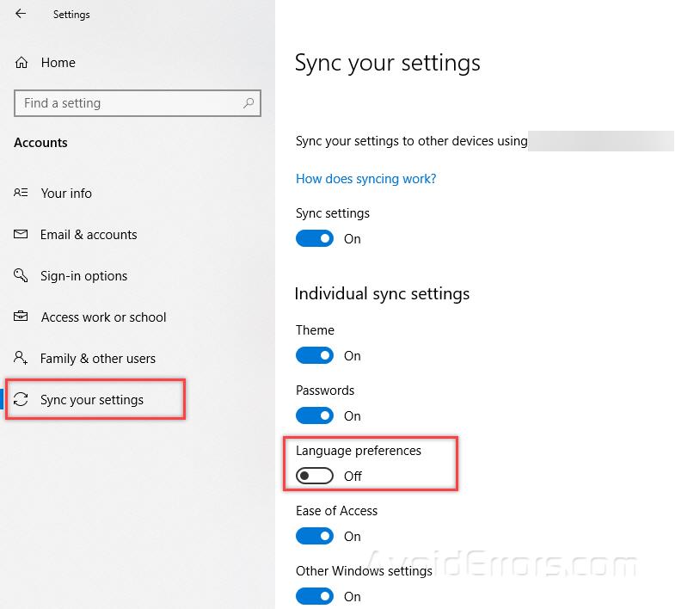The width and height of the screenshot is (700, 609).
Task: Toggle Ease of Access sync off
Action: [315, 537]
